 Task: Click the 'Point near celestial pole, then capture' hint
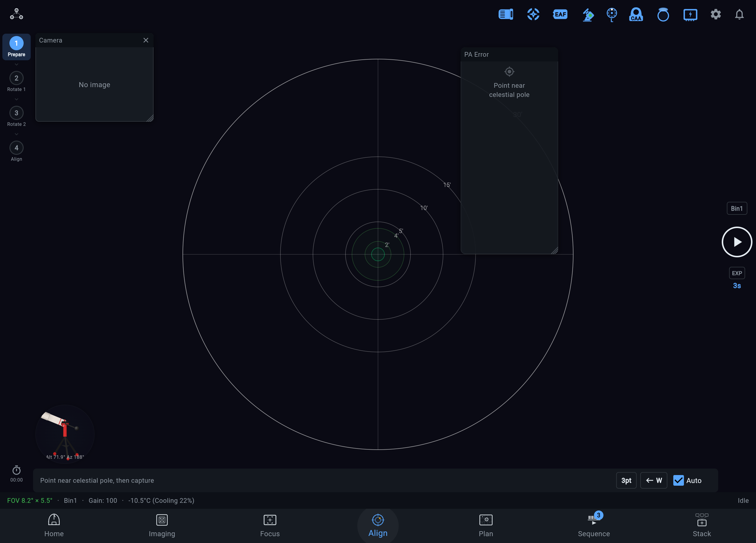click(x=97, y=480)
